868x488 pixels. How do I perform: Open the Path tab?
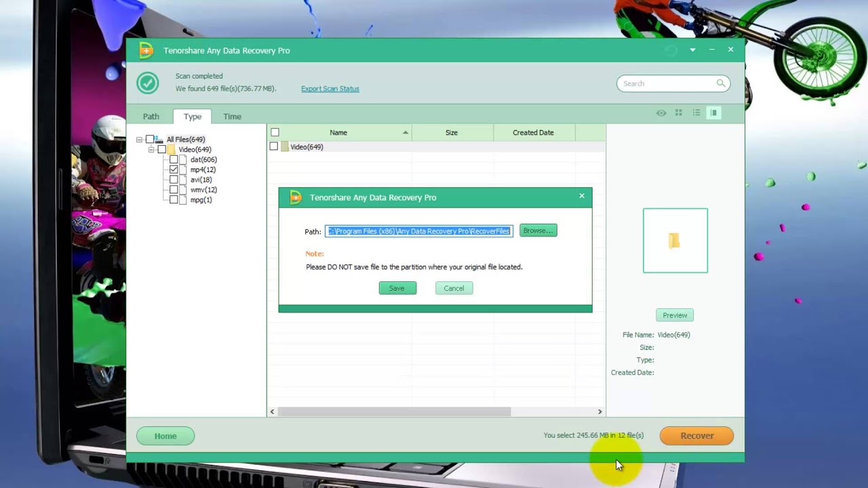tap(151, 117)
